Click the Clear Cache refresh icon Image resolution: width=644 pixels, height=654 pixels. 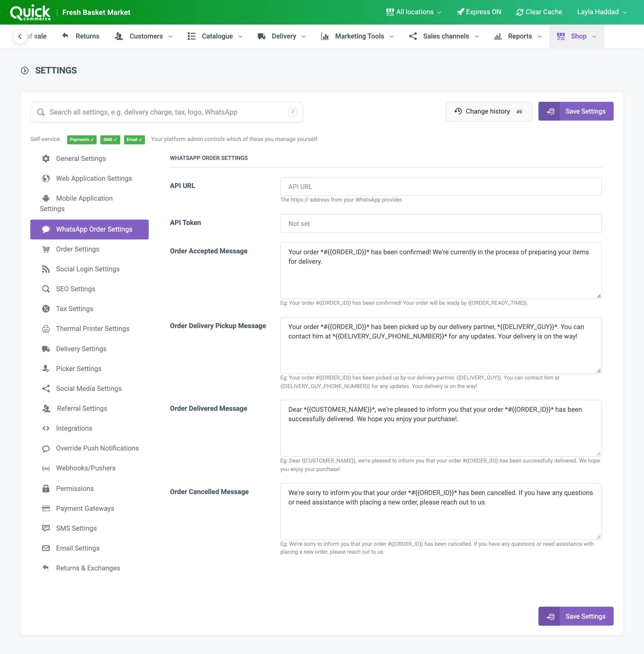point(520,12)
